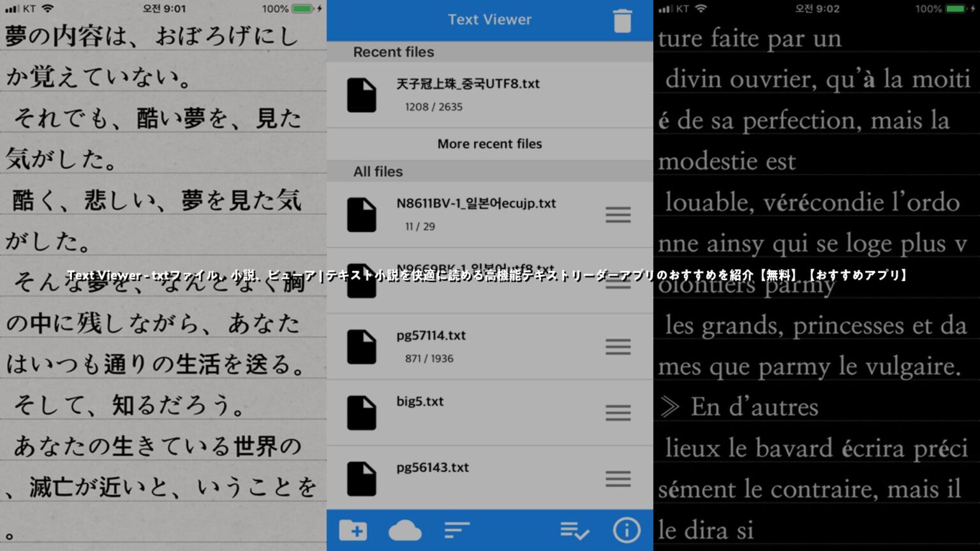Tap the 871 / 1936 reading progress of pg57114.txt
Screen dimensions: 980x551
tap(428, 358)
